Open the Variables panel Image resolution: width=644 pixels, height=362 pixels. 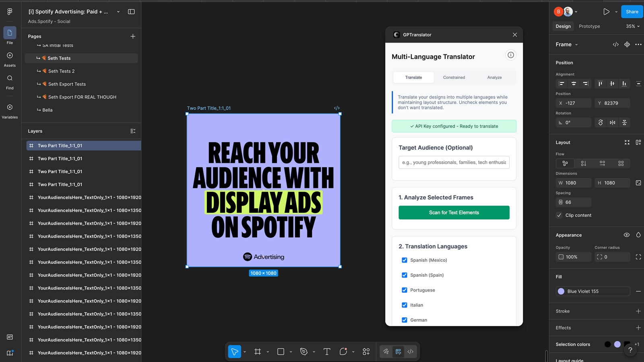[10, 111]
